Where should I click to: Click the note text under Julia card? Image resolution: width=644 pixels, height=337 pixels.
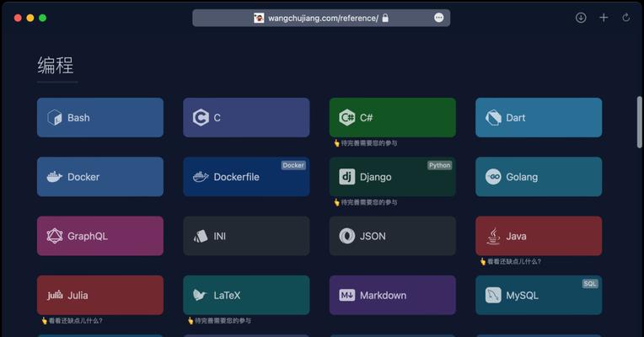tap(72, 321)
